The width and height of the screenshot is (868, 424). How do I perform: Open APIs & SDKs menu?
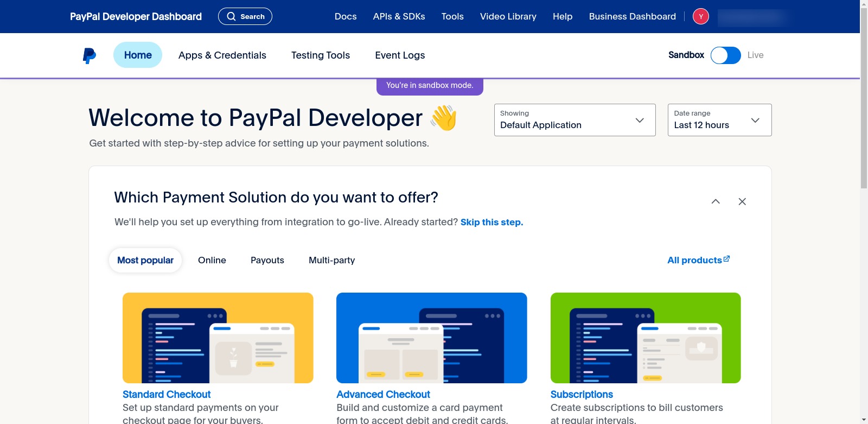[x=399, y=16]
